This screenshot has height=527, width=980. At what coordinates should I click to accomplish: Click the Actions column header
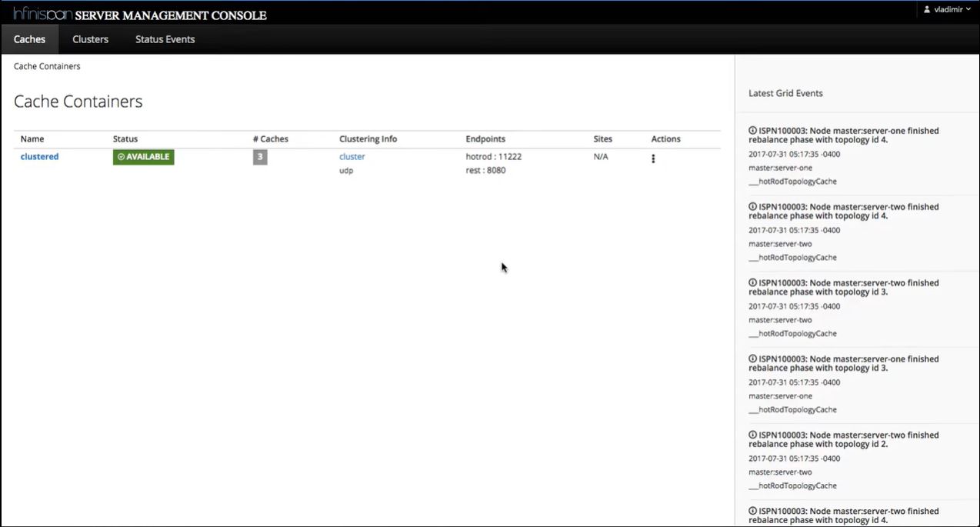(666, 139)
